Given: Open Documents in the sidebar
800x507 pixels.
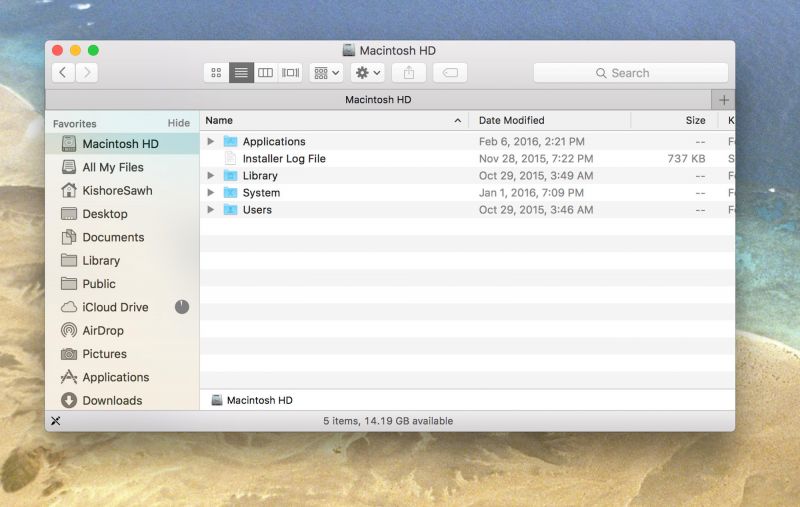Looking at the screenshot, I should (x=122, y=237).
